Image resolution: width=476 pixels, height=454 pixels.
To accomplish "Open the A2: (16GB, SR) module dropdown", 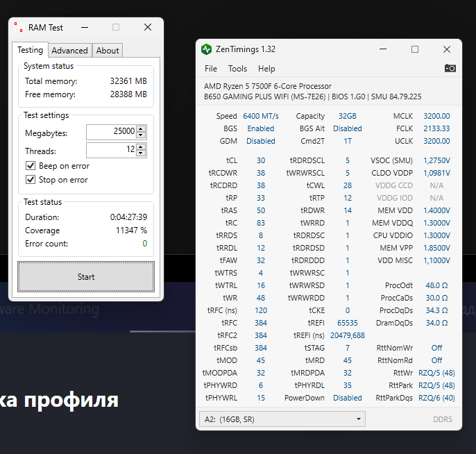I will [x=282, y=419].
